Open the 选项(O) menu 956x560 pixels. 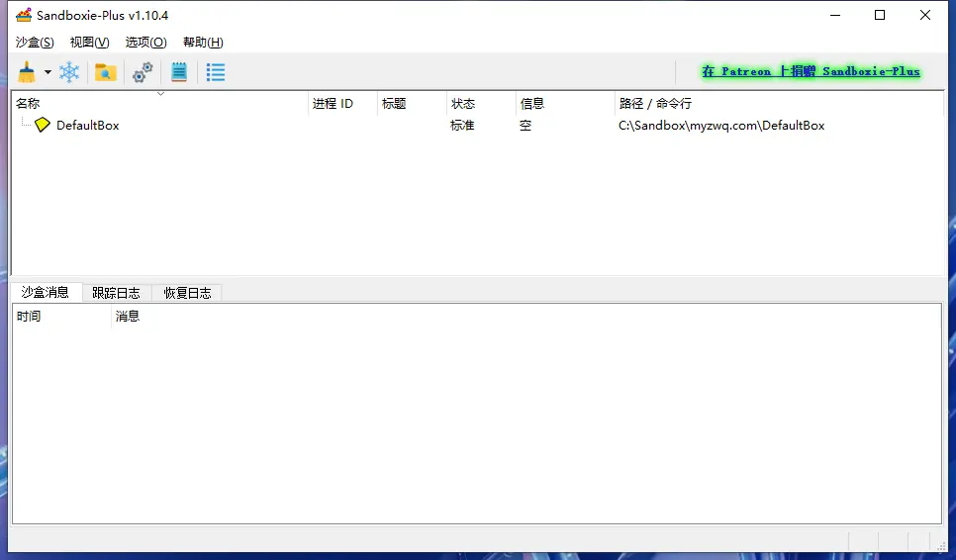(145, 43)
